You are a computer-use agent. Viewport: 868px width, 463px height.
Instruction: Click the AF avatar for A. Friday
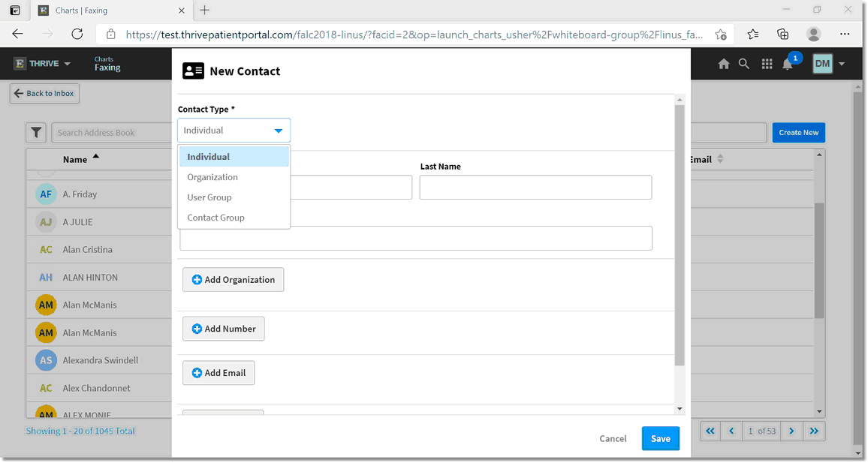(x=46, y=194)
